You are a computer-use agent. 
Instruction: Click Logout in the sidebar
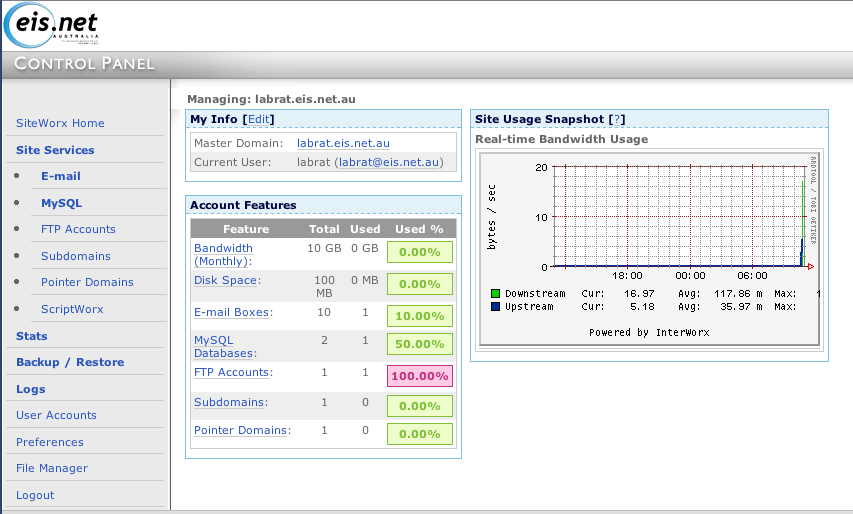[35, 495]
